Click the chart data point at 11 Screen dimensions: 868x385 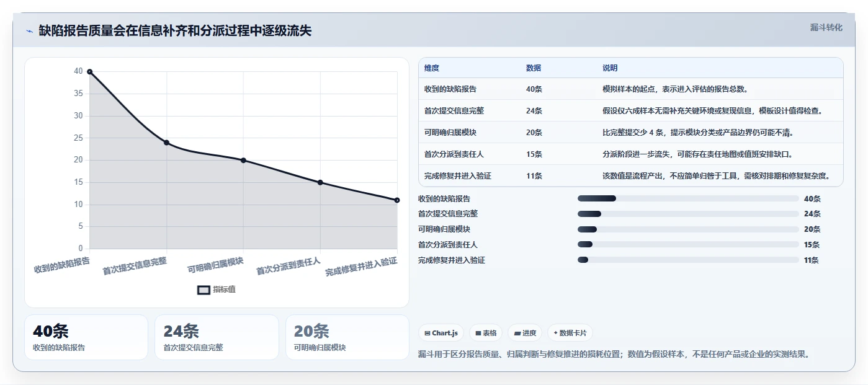(397, 200)
